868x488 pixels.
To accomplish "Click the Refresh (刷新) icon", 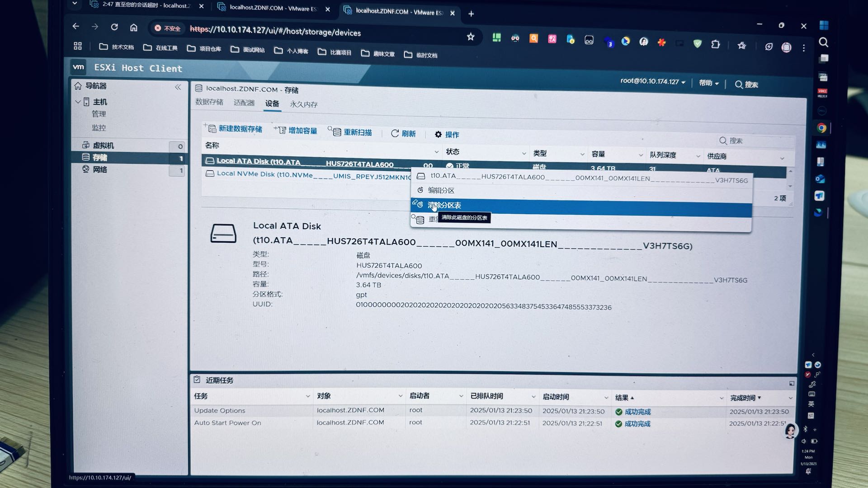I will [x=395, y=133].
